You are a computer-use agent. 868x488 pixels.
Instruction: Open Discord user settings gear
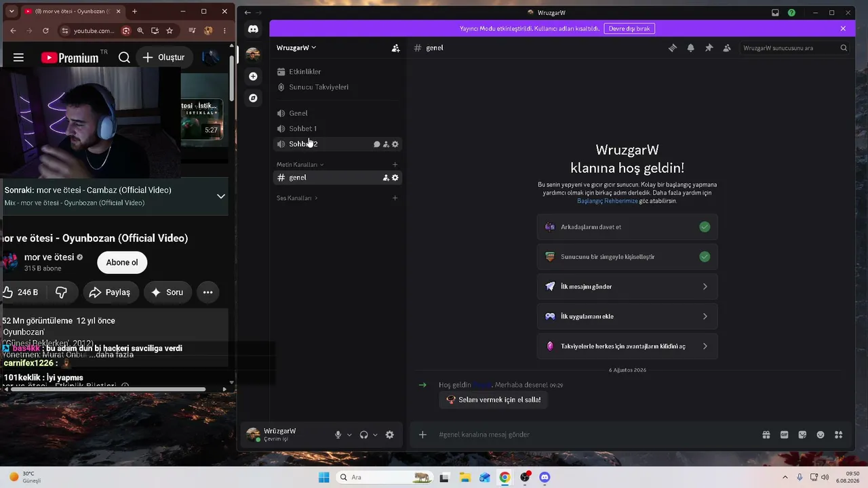[390, 435]
